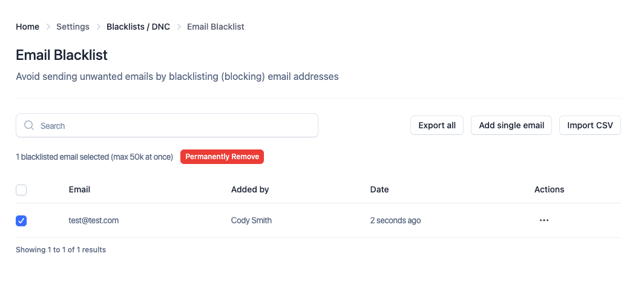This screenshot has width=644, height=285.
Task: Click the Email column header
Action: (79, 189)
